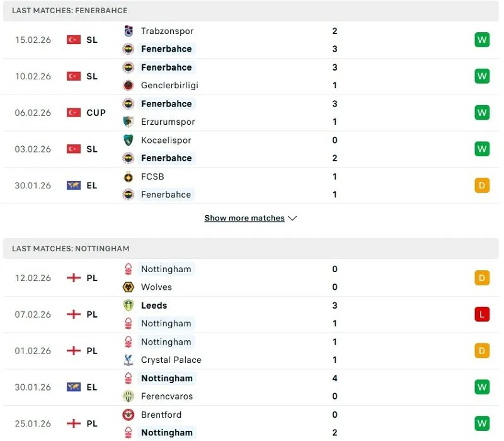Click the Brentford club crest

point(128,415)
